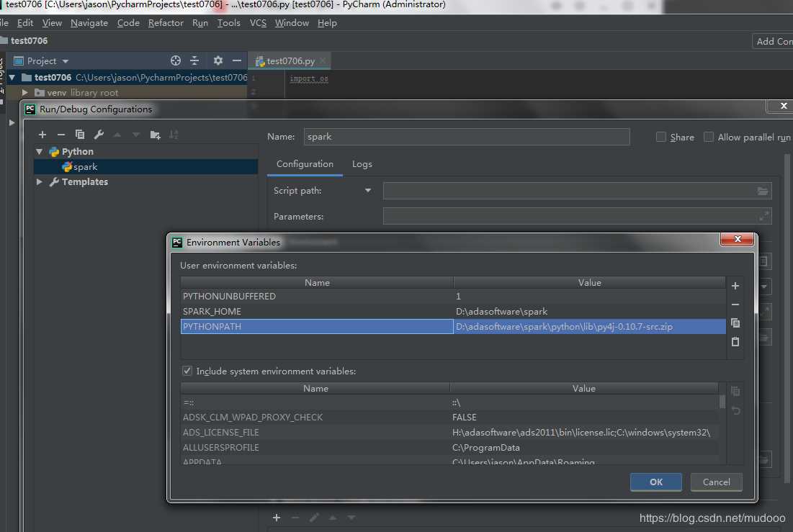
Task: Open the Window menu
Action: (x=292, y=23)
